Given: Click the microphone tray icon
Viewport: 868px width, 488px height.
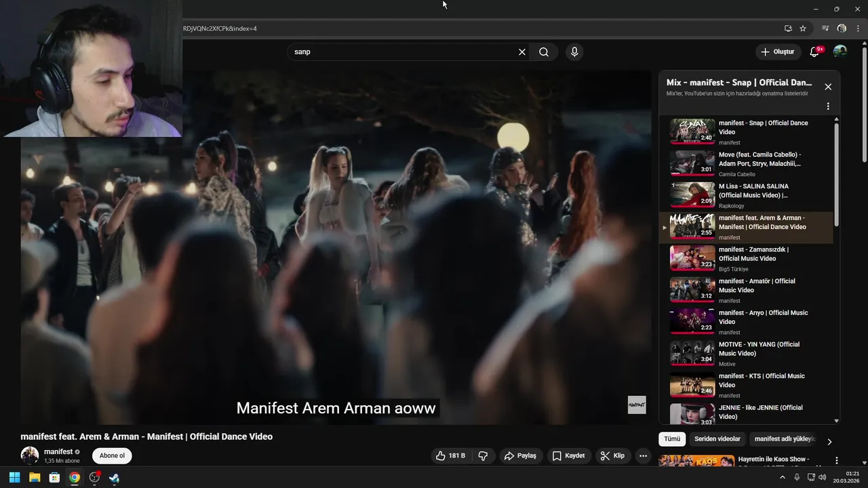Looking at the screenshot, I should (797, 477).
